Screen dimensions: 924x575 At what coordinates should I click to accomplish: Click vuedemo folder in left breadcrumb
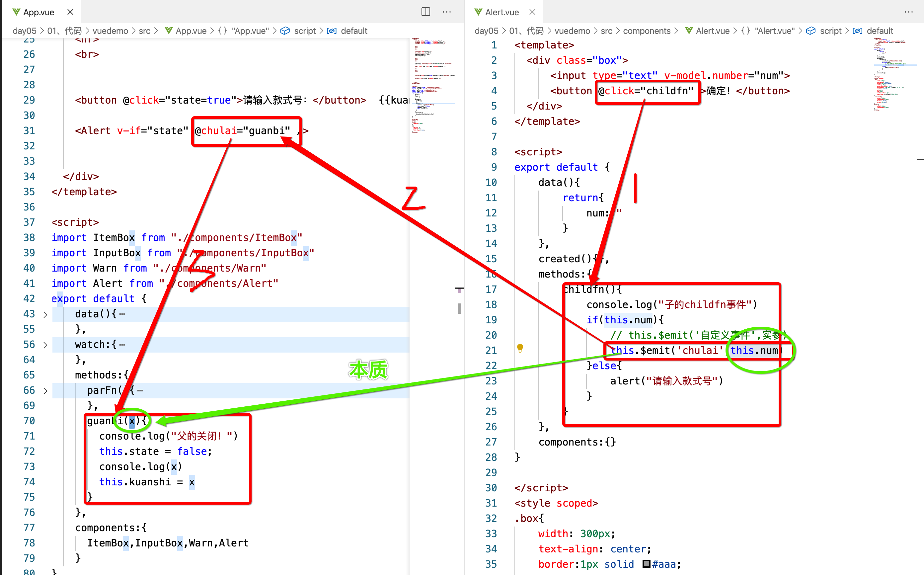pos(110,31)
